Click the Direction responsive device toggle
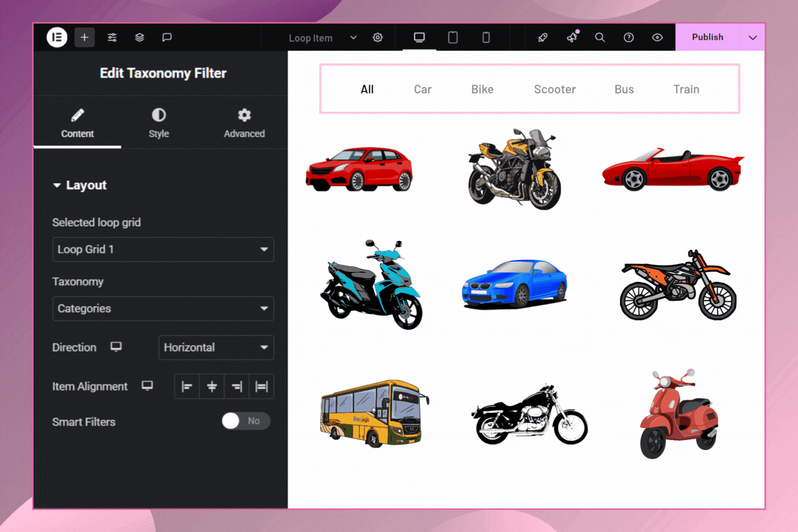798x532 pixels. [116, 347]
